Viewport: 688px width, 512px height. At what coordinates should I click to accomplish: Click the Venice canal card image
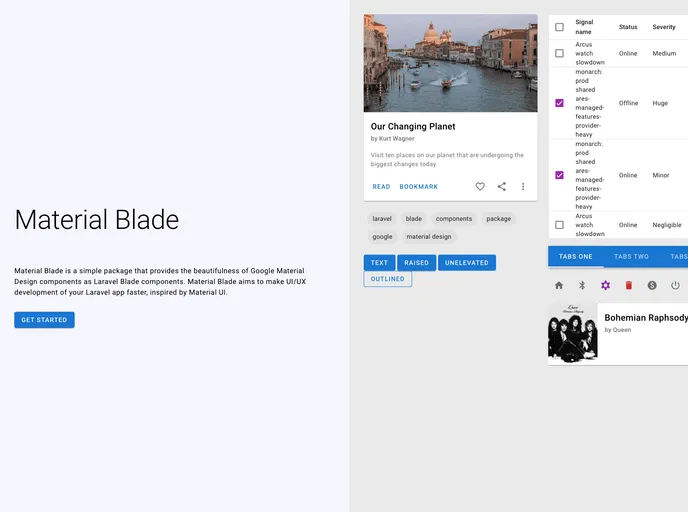point(451,63)
